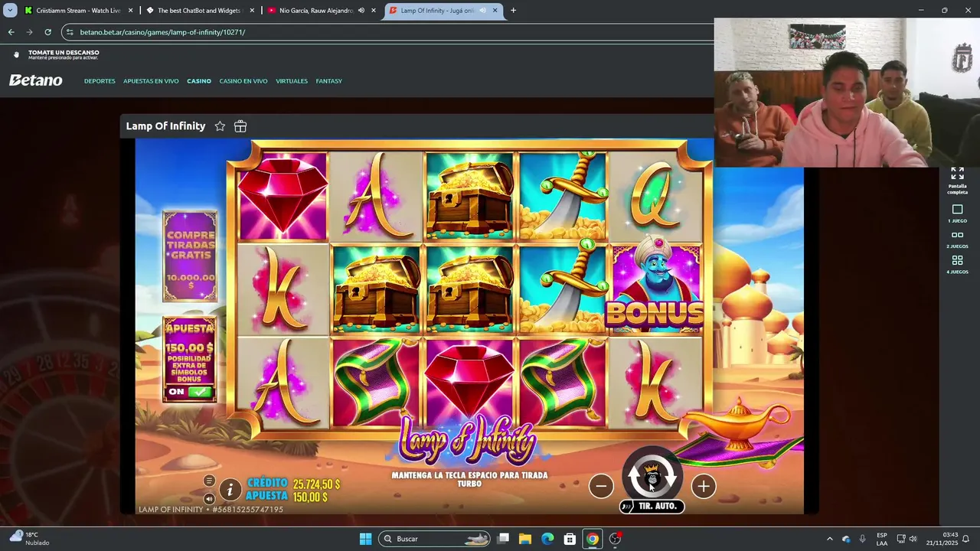Image resolution: width=980 pixels, height=551 pixels.
Task: Open the game info (i) button
Action: pos(230,490)
